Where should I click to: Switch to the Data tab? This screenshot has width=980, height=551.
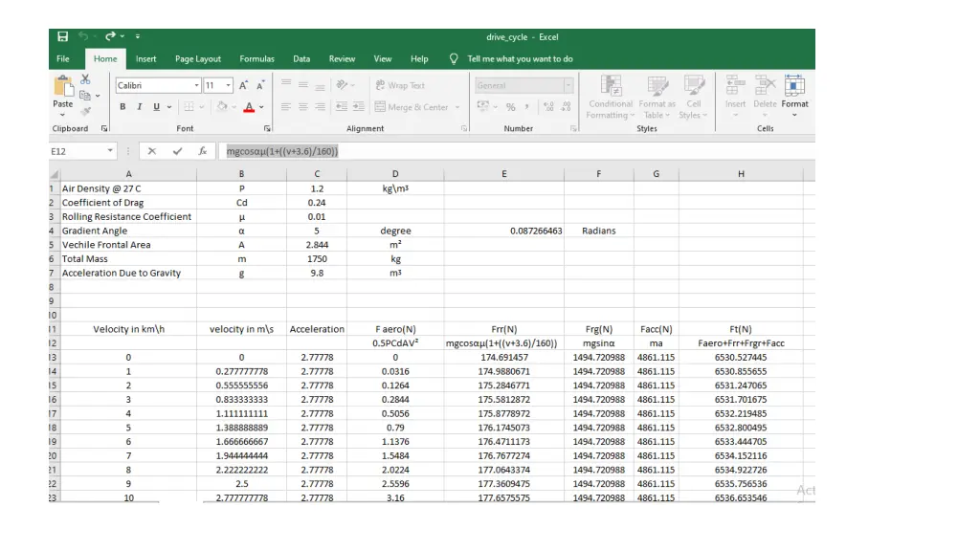coord(301,58)
